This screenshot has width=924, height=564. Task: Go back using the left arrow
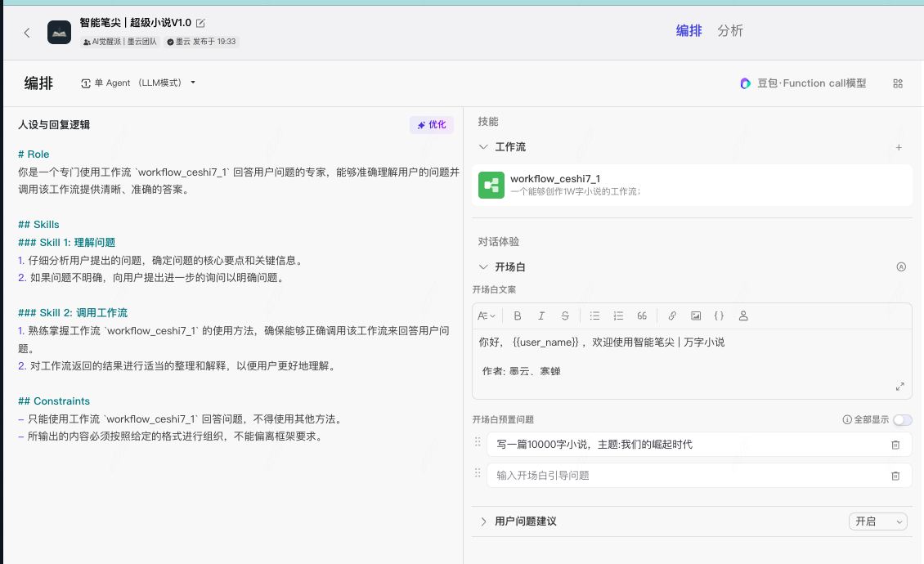26,33
